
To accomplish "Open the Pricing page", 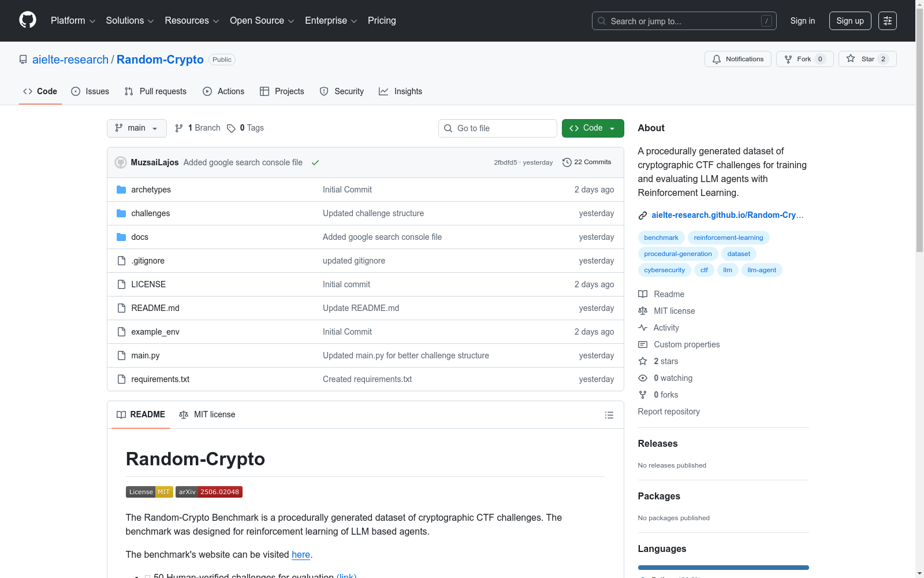I will (x=382, y=21).
